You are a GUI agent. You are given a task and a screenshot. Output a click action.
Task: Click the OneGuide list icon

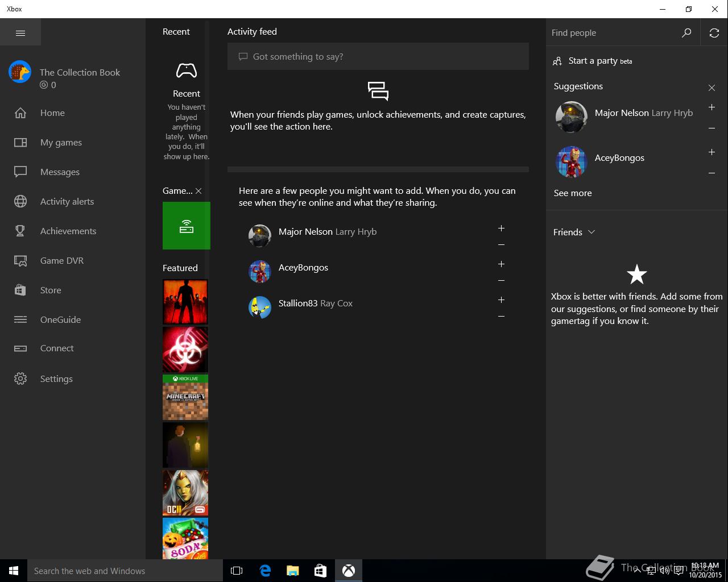[20, 319]
